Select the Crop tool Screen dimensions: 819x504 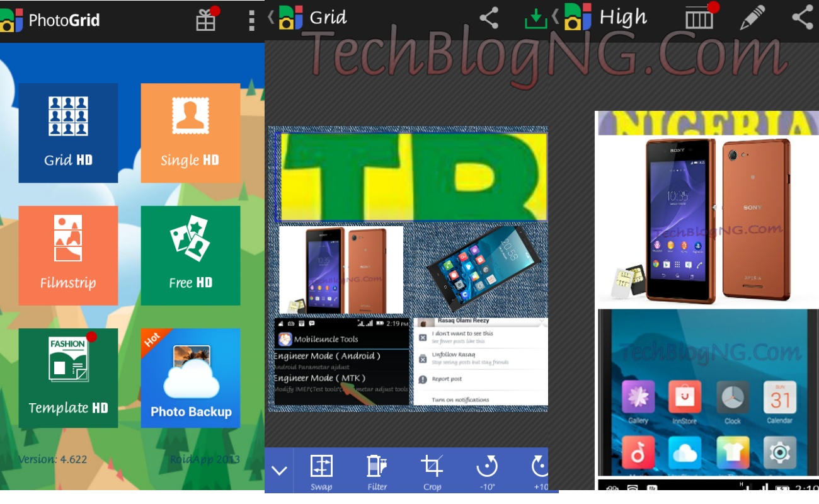[432, 471]
